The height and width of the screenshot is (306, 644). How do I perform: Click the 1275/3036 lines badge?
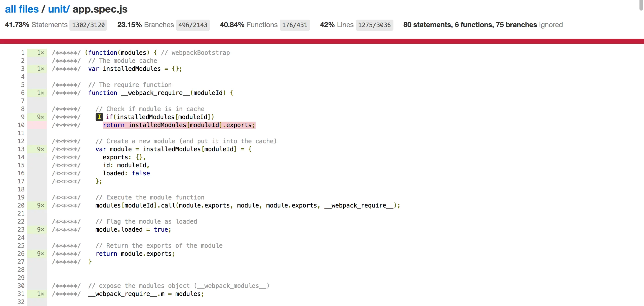point(374,25)
